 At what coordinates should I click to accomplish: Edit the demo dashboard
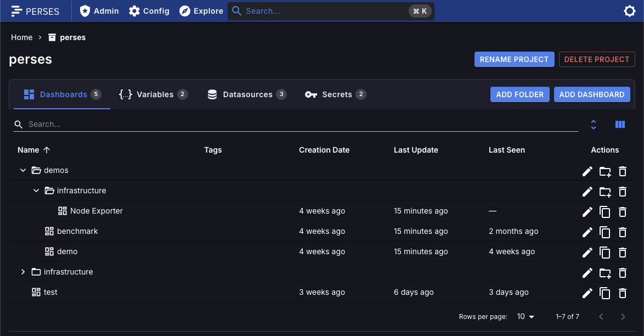[x=587, y=252]
